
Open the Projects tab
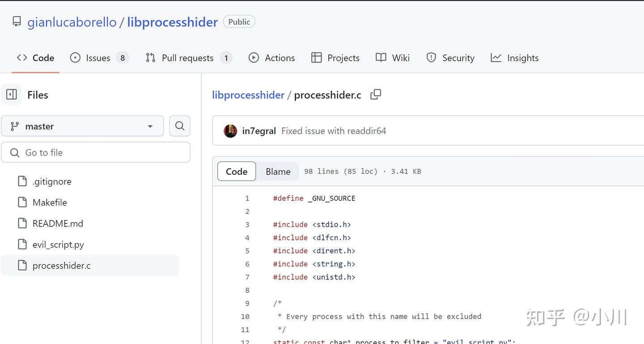click(335, 58)
